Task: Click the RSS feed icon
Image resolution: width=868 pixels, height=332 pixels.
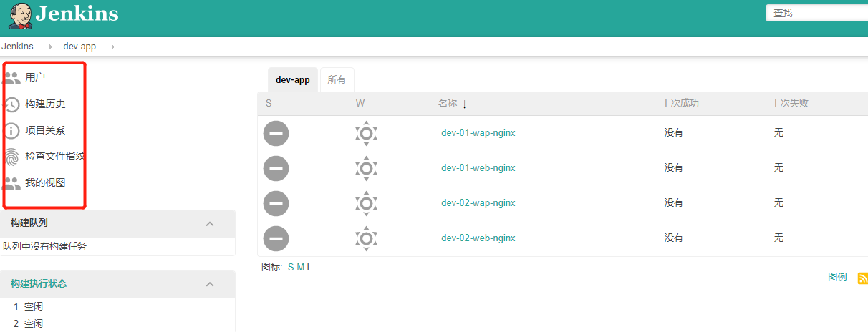Action: click(x=863, y=278)
